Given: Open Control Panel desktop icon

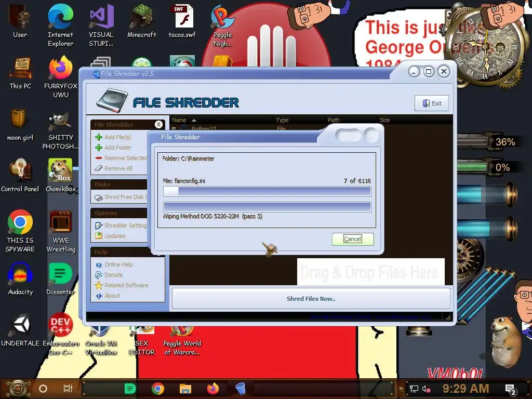Looking at the screenshot, I should pyautogui.click(x=20, y=175).
